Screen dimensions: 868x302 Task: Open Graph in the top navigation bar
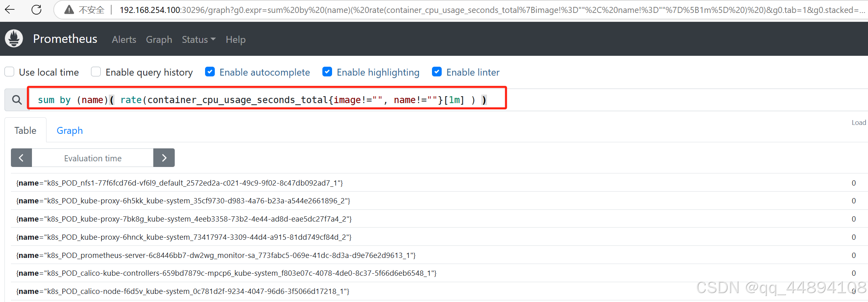tap(159, 39)
